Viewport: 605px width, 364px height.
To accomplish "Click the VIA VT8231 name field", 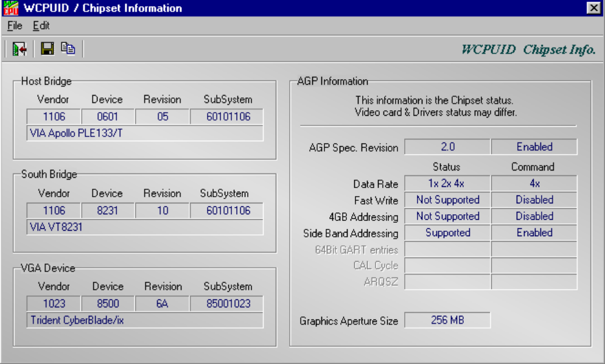I will point(145,227).
